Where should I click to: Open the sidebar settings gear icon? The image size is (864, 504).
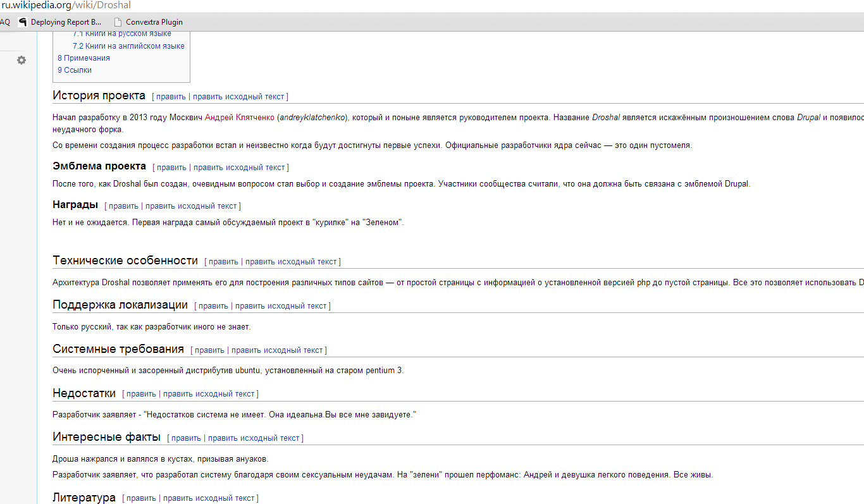point(22,60)
